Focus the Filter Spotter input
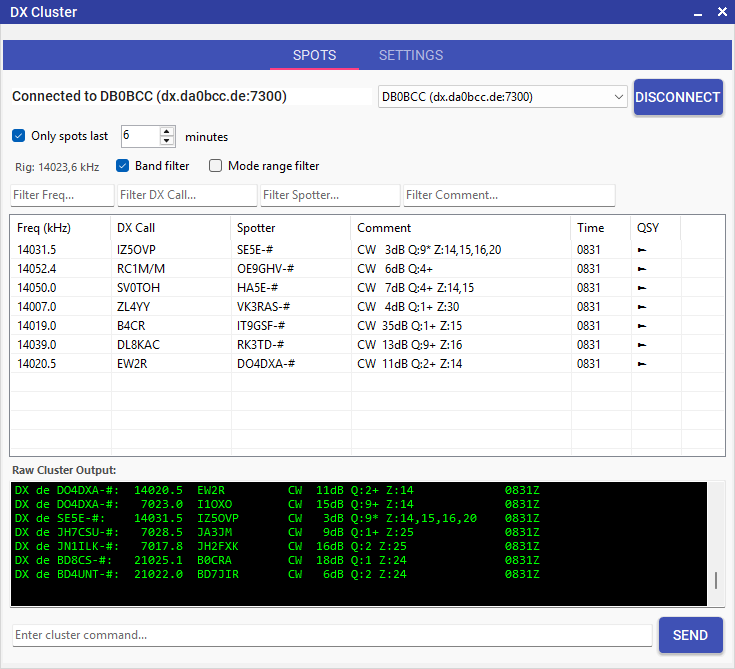This screenshot has height=669, width=735. point(330,195)
